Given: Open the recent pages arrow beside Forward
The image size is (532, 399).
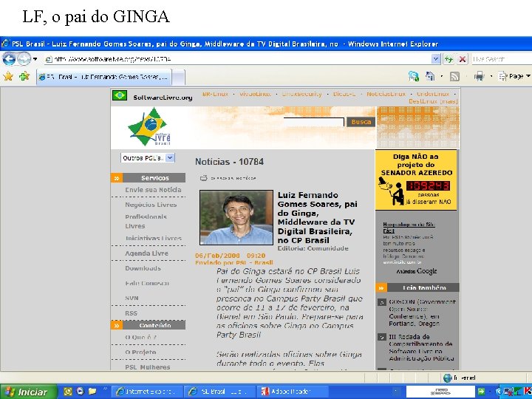Looking at the screenshot, I should [x=35, y=59].
